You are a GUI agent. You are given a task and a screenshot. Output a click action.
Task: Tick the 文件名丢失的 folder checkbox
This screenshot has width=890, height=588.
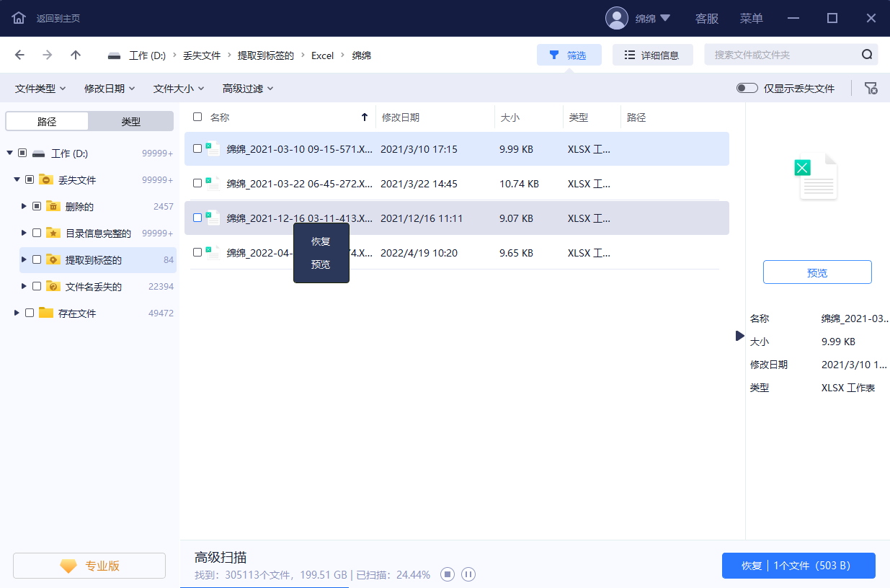pyautogui.click(x=37, y=286)
